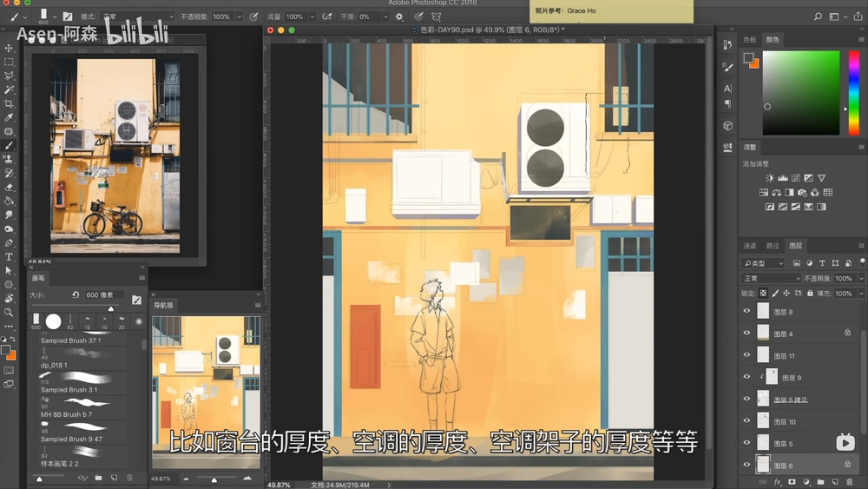Add layer style with fx button
868x489 pixels.
pyautogui.click(x=778, y=481)
